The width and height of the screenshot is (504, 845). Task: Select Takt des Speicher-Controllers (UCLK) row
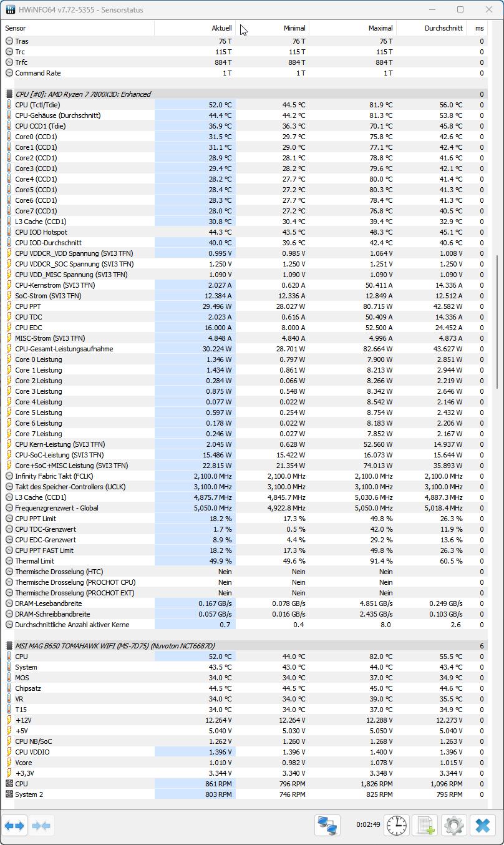[245, 487]
